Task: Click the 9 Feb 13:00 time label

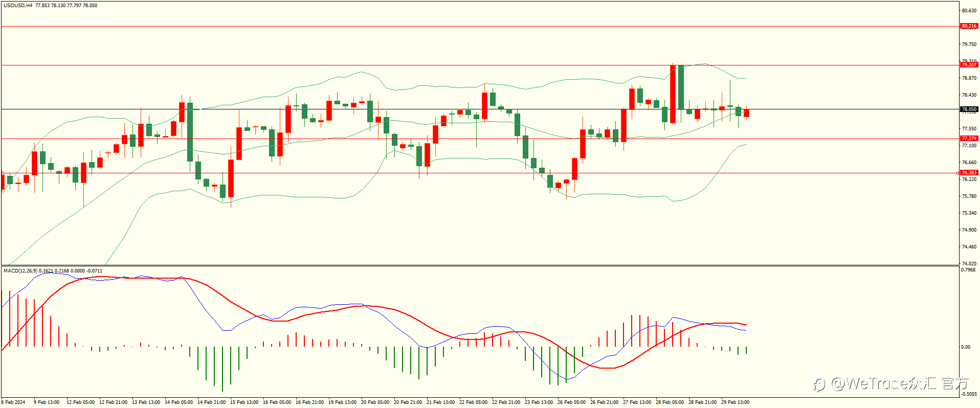Action: click(x=47, y=402)
